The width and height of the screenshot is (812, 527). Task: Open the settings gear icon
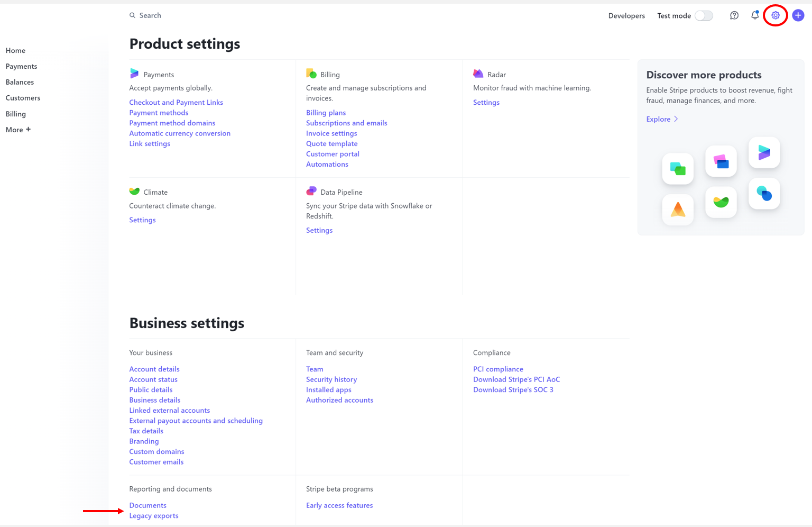[776, 15]
